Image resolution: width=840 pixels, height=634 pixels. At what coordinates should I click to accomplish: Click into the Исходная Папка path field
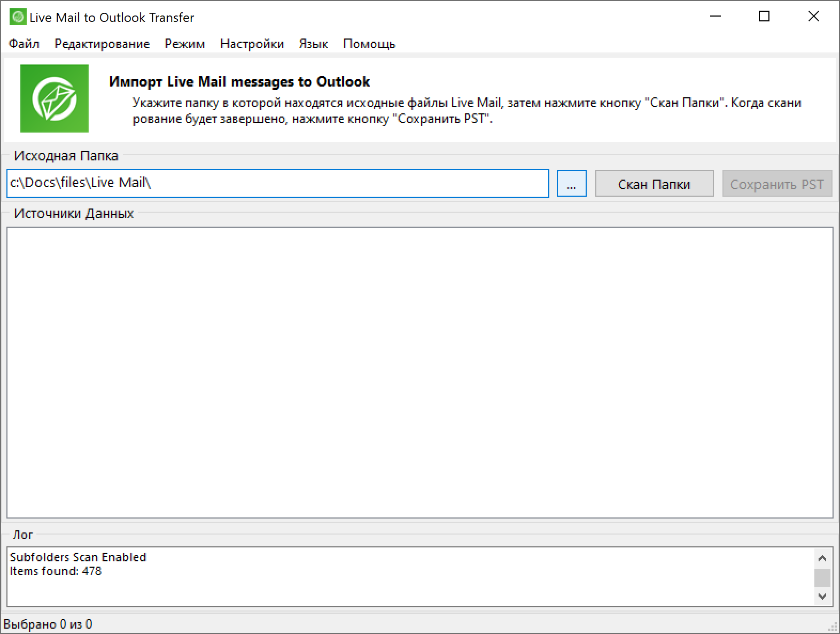tap(278, 183)
